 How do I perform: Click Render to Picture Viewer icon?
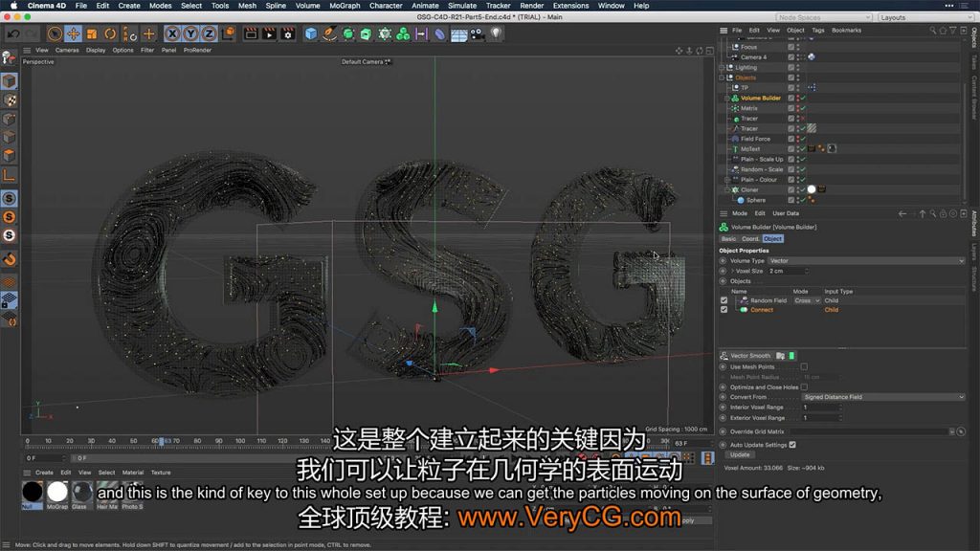pyautogui.click(x=269, y=33)
